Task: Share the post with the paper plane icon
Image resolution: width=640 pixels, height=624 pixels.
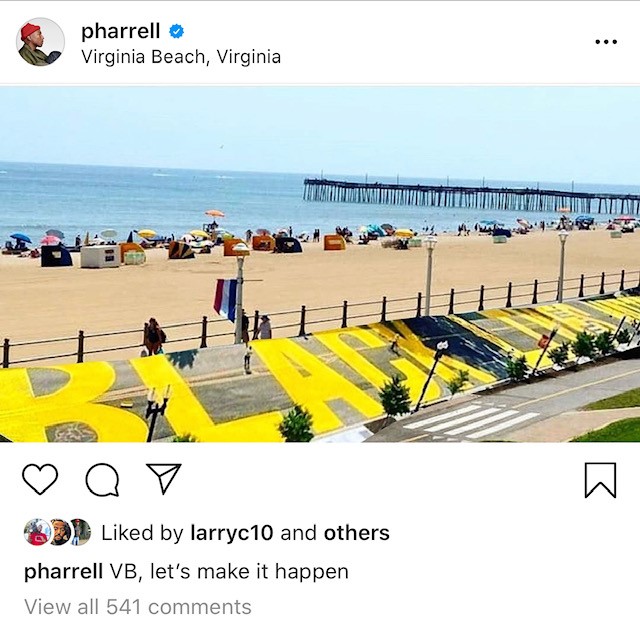Action: [164, 478]
